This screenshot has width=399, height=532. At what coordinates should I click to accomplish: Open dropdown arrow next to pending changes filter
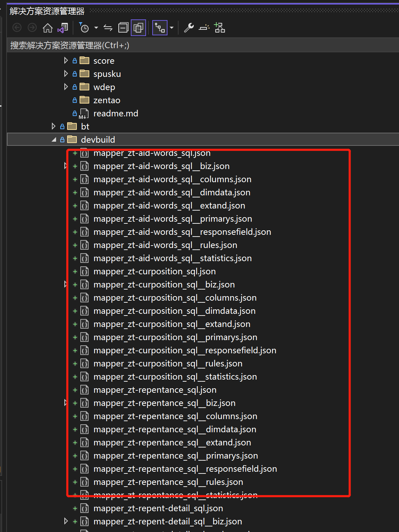point(96,28)
